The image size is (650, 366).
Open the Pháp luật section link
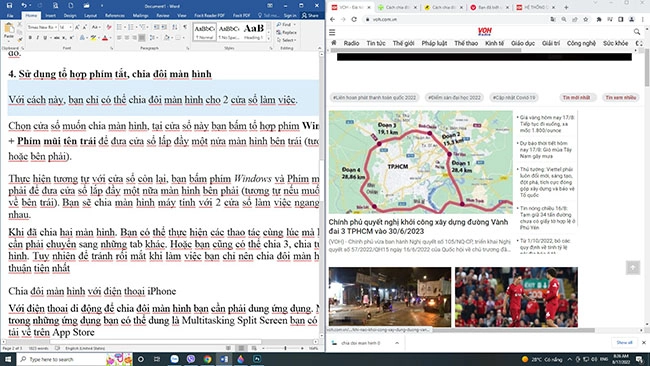coord(434,43)
